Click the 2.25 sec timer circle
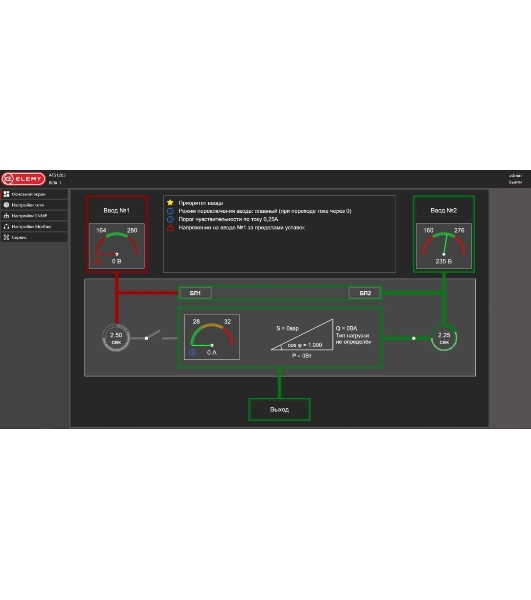531x600 pixels. pyautogui.click(x=444, y=338)
